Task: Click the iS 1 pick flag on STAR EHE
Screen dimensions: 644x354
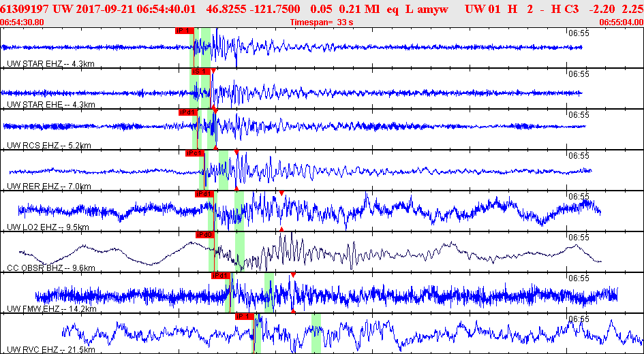Action: [x=201, y=71]
